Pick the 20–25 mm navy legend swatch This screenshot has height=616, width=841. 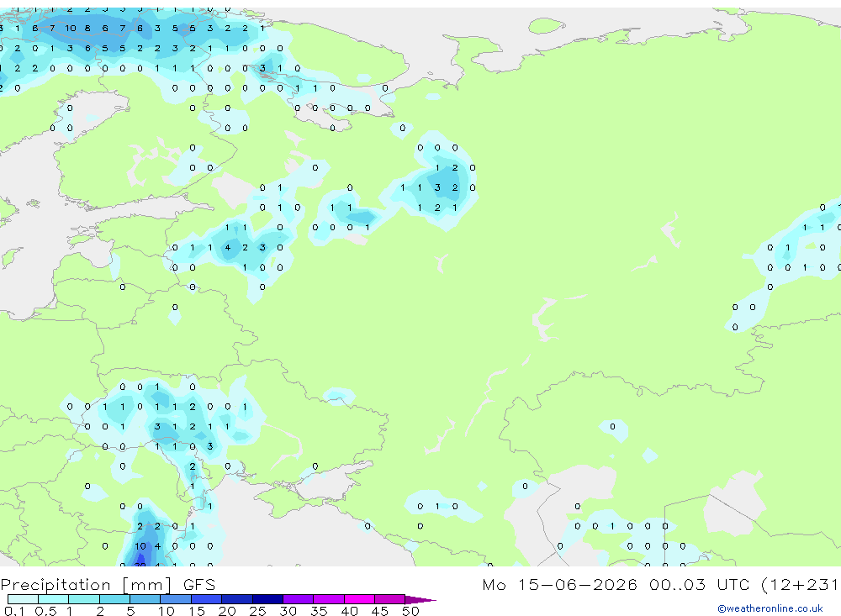(x=237, y=599)
